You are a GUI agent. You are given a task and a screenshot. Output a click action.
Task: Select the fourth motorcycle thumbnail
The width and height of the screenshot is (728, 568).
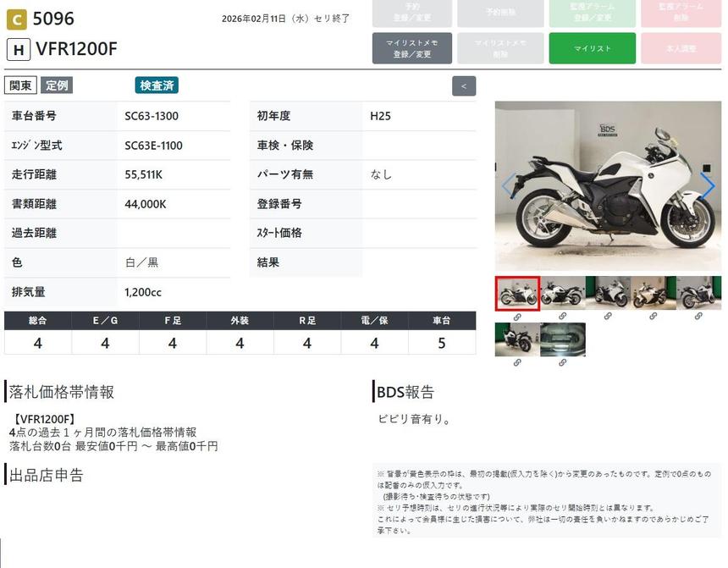[x=654, y=293]
